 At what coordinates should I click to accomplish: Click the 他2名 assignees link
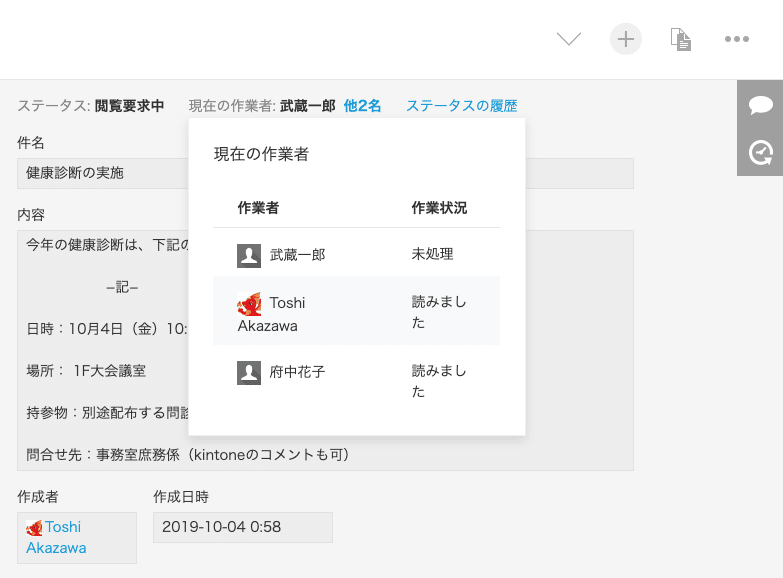click(x=362, y=105)
